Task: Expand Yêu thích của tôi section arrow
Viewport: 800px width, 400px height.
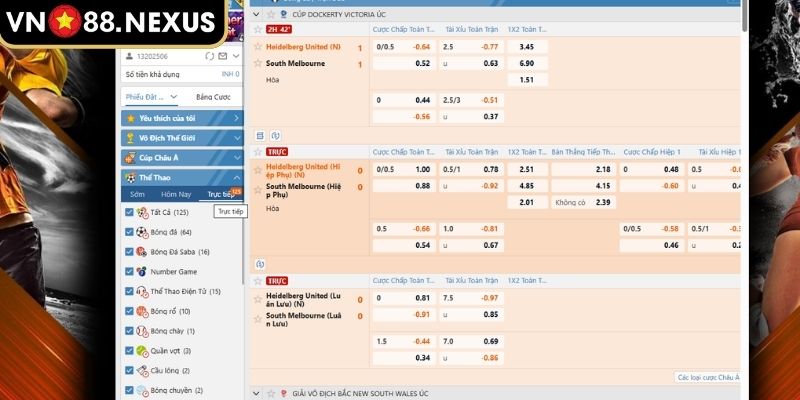Action: tap(236, 118)
